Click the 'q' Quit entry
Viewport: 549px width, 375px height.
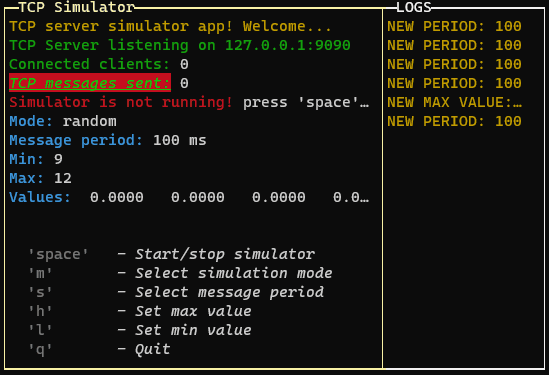(x=99, y=349)
